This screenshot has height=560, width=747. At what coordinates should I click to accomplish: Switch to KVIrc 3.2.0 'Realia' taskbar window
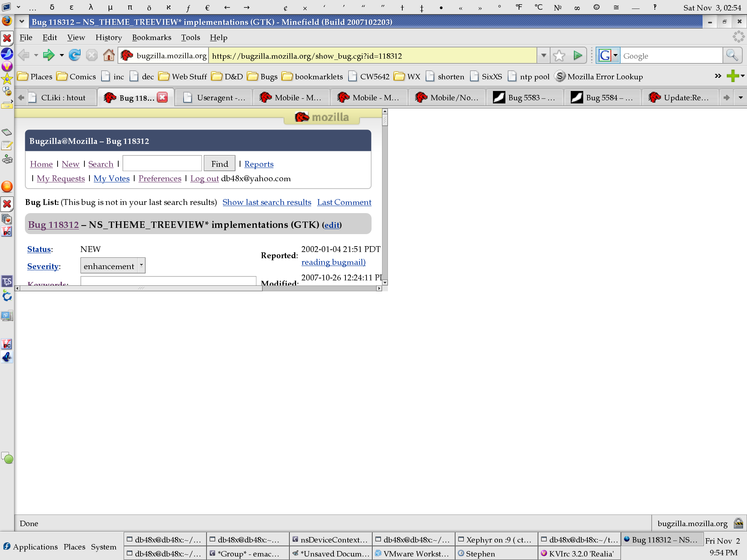pos(579,553)
